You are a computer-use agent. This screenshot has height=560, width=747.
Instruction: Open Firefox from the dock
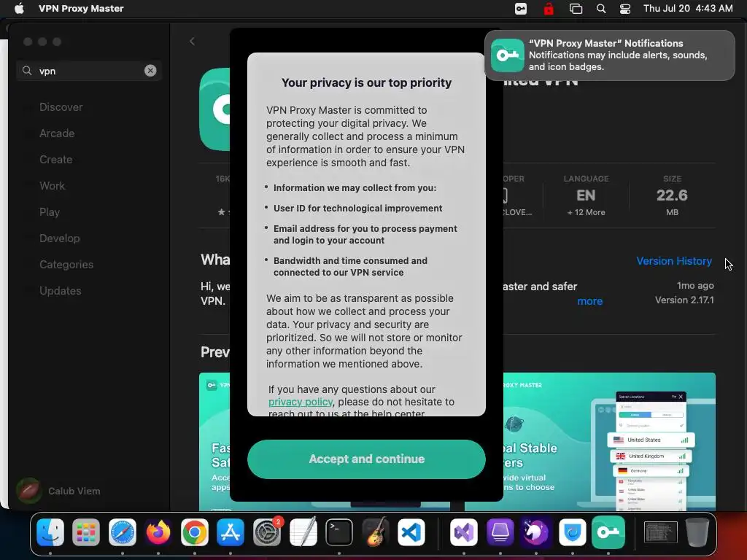pyautogui.click(x=158, y=532)
